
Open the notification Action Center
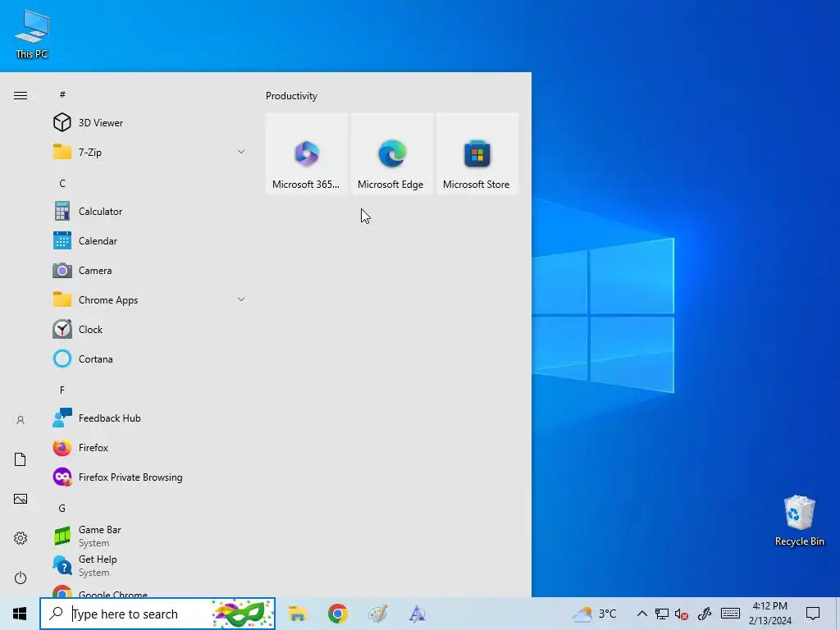(x=813, y=614)
